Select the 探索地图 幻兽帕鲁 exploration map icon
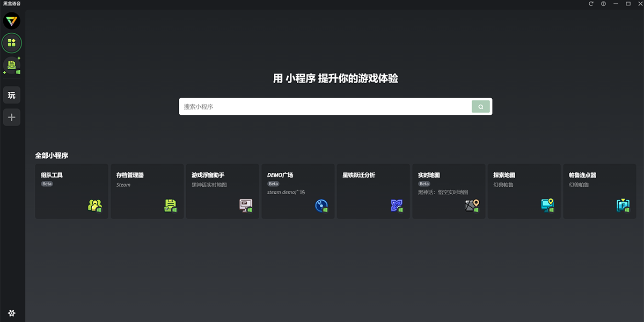The image size is (644, 322). point(547,205)
